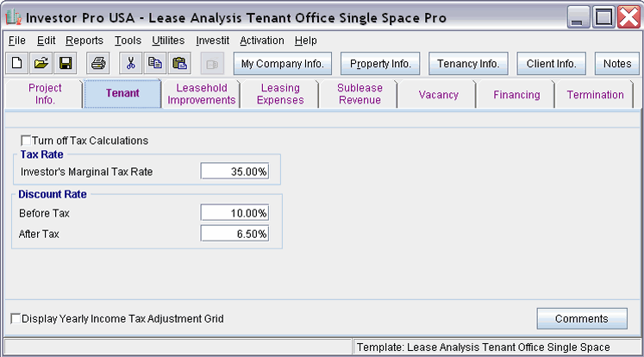Open My Company Info. button
The image size is (644, 357).
click(282, 64)
